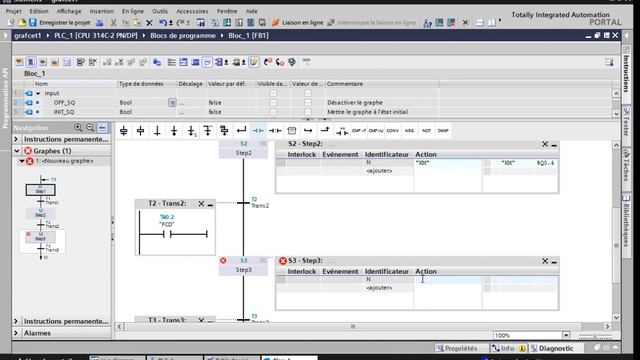Click the close branch arrow icon
Image resolution: width=640 pixels, height=360 pixels.
click(x=241, y=131)
